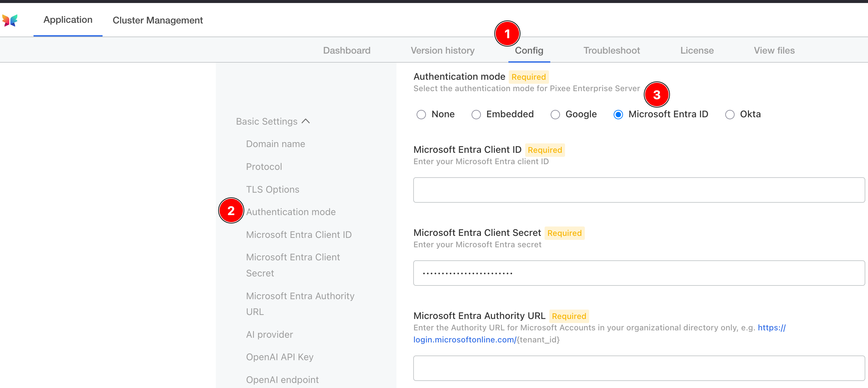The image size is (868, 388).
Task: Go to the OpenAI API Key setting
Action: pos(280,357)
